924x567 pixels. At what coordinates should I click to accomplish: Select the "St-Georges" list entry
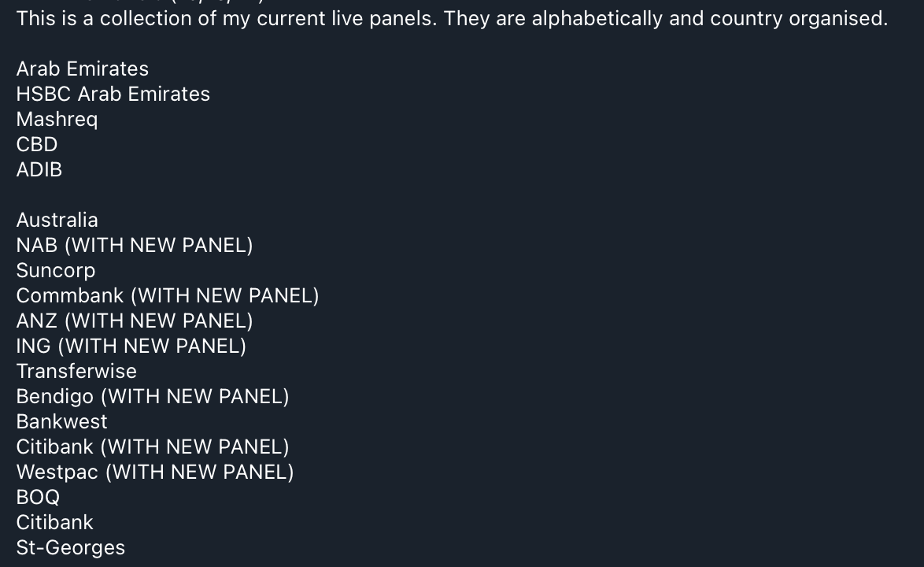point(71,547)
